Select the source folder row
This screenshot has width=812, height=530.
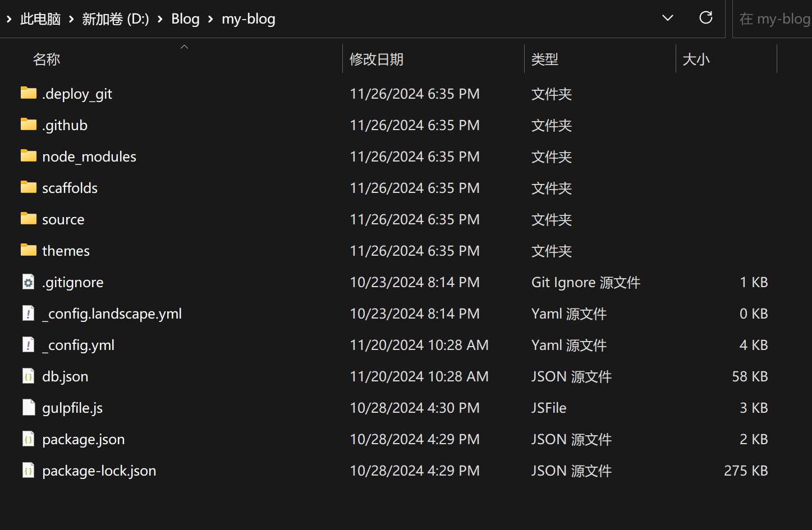[394, 219]
